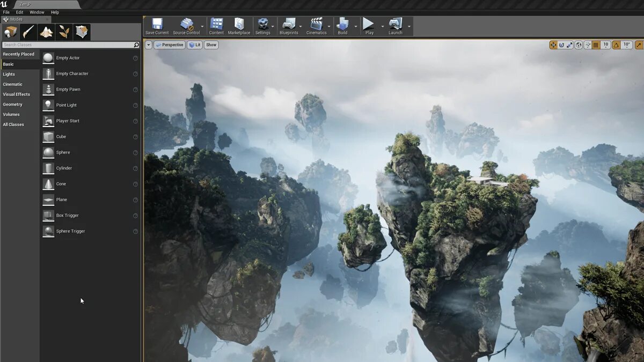This screenshot has width=644, height=362.
Task: Expand Source Control dropdown arrow
Action: click(203, 26)
